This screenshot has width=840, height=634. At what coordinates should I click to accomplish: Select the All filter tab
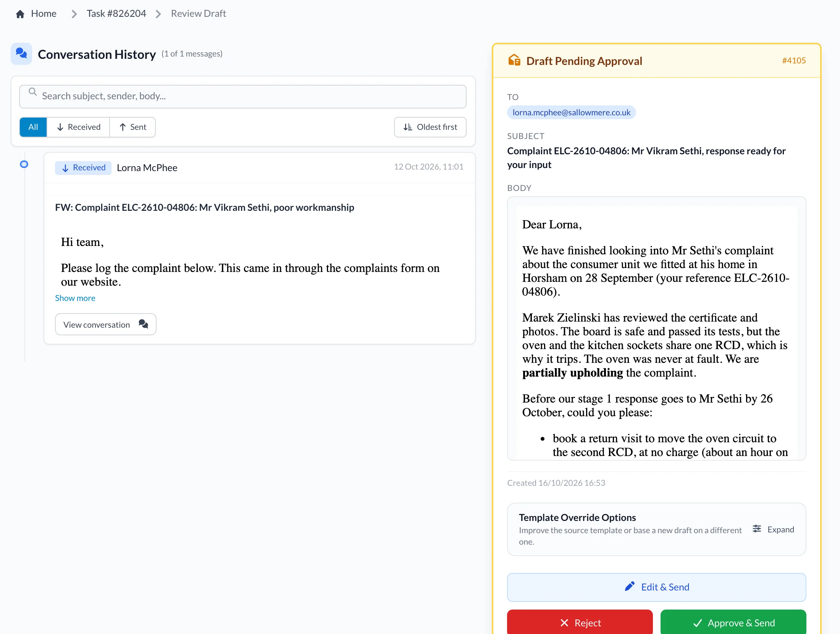tap(33, 127)
